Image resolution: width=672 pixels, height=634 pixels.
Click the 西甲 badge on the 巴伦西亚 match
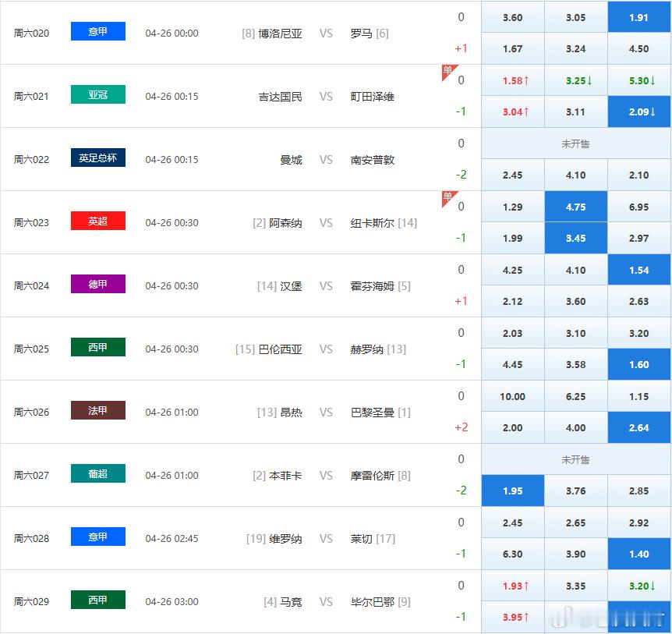97,347
